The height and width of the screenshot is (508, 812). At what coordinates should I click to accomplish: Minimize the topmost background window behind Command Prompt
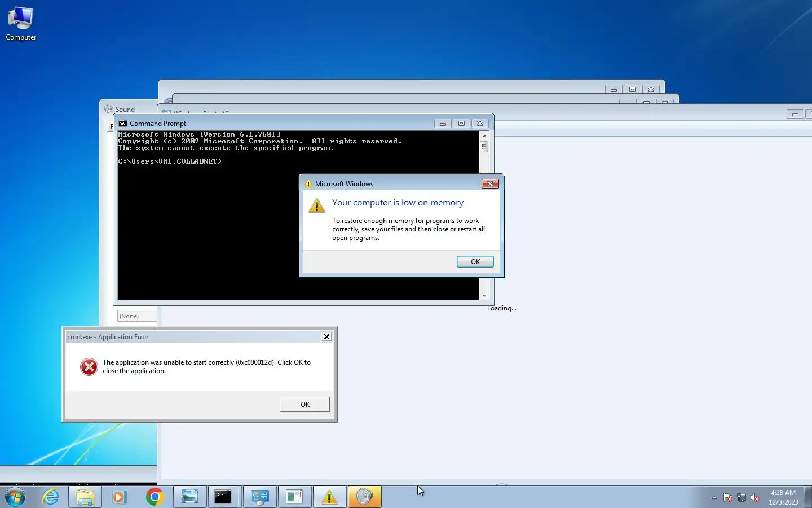click(x=614, y=89)
